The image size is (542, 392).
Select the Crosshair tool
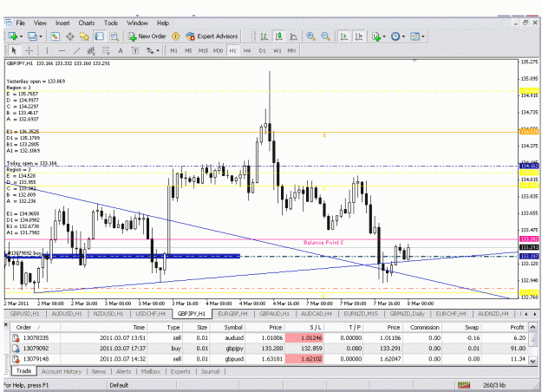click(x=29, y=51)
